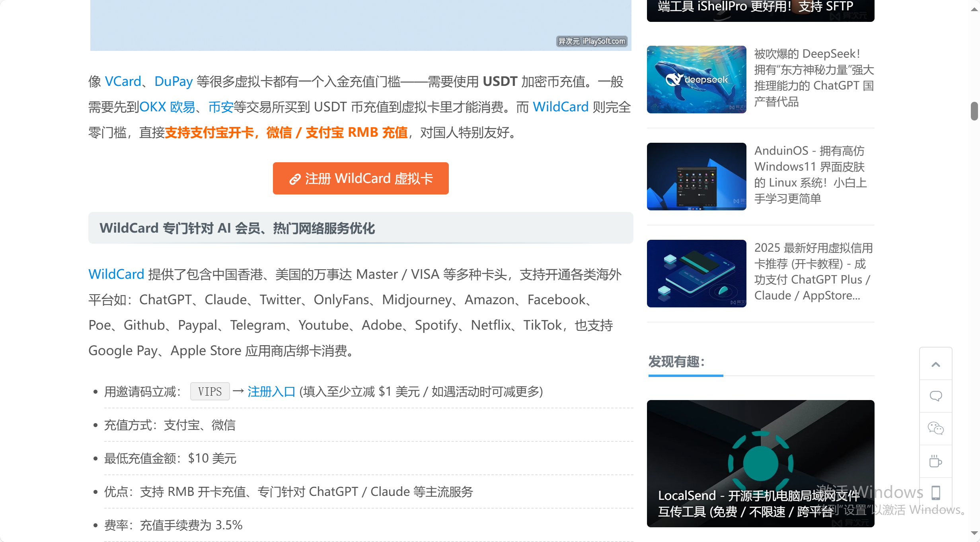The image size is (980, 542).
Task: Click the WeChat icon in floating sidebar
Action: coord(935,428)
